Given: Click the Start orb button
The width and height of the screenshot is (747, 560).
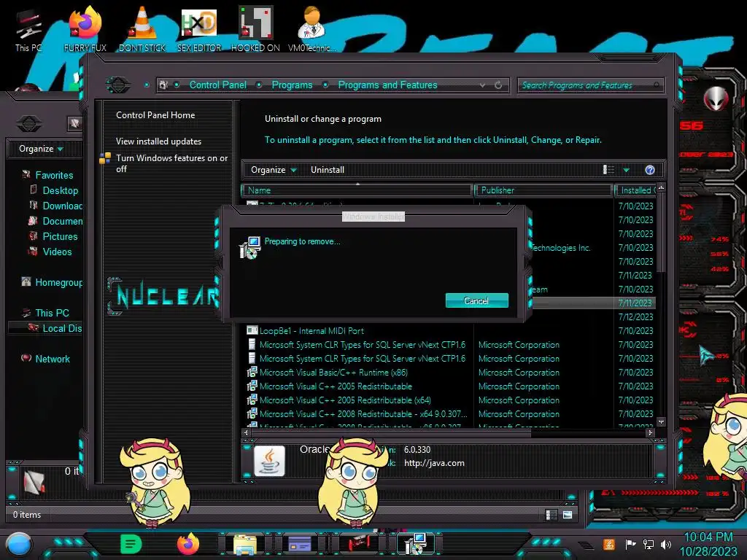Looking at the screenshot, I should click(19, 545).
